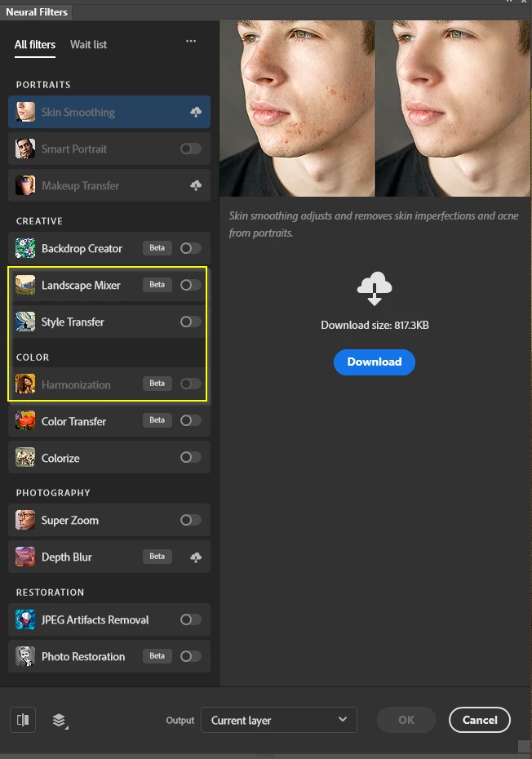Enable the Smart Portrait toggle
Image resolution: width=532 pixels, height=759 pixels.
[x=191, y=149]
